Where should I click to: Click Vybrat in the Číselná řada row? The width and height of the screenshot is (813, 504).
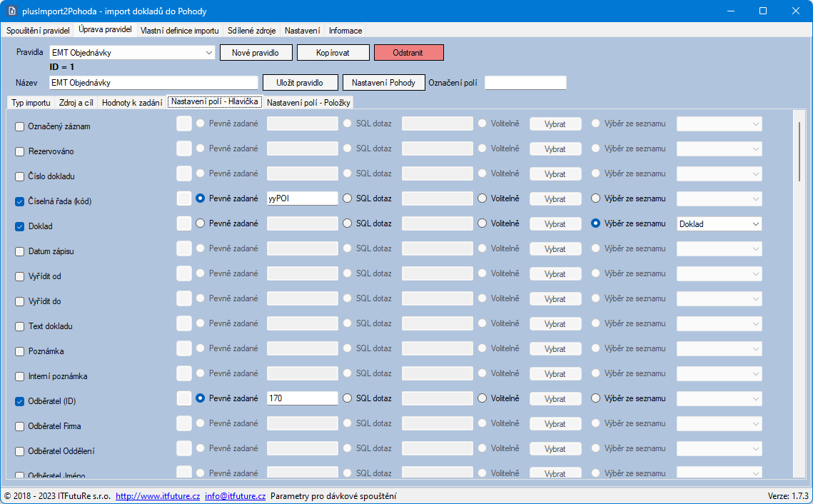(555, 198)
